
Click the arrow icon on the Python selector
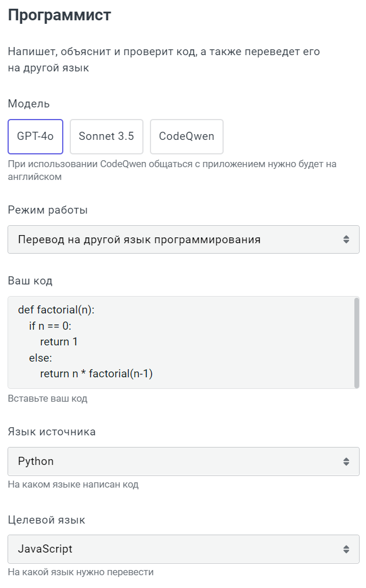[x=346, y=461]
